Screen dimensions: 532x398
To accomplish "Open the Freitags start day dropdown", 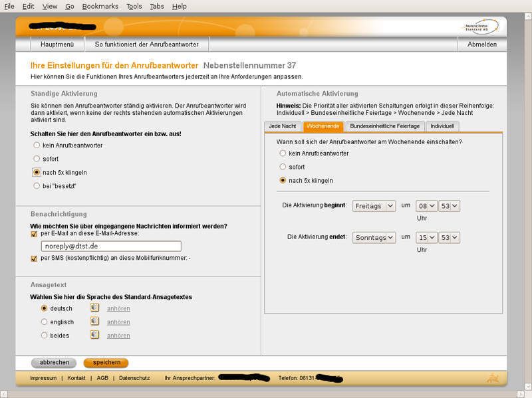I will [374, 206].
